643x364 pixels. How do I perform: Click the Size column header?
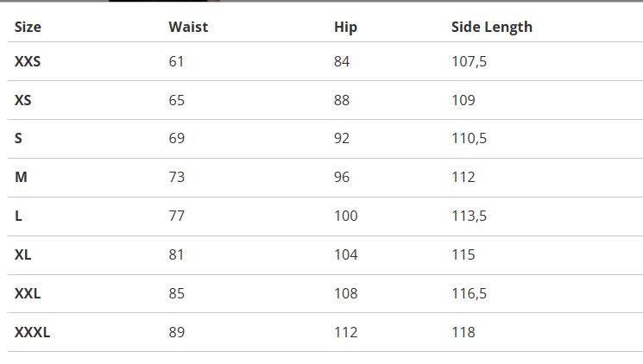(x=28, y=27)
